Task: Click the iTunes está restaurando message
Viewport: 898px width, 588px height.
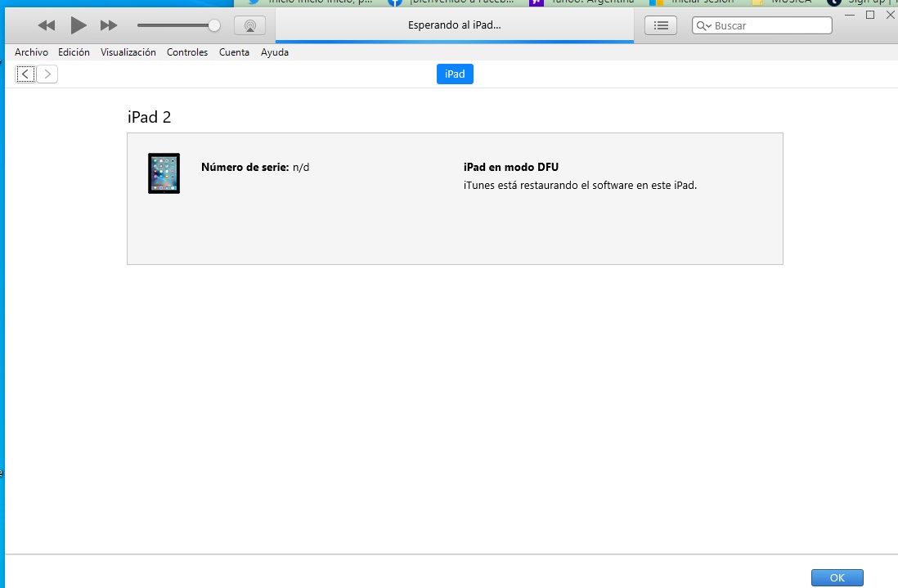Action: click(580, 186)
